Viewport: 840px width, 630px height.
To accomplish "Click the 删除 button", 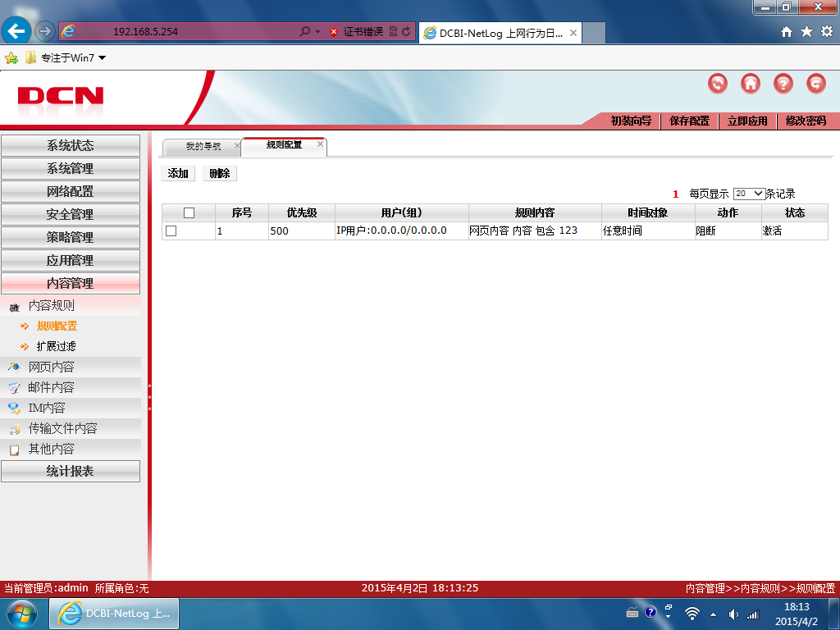I will coord(220,173).
